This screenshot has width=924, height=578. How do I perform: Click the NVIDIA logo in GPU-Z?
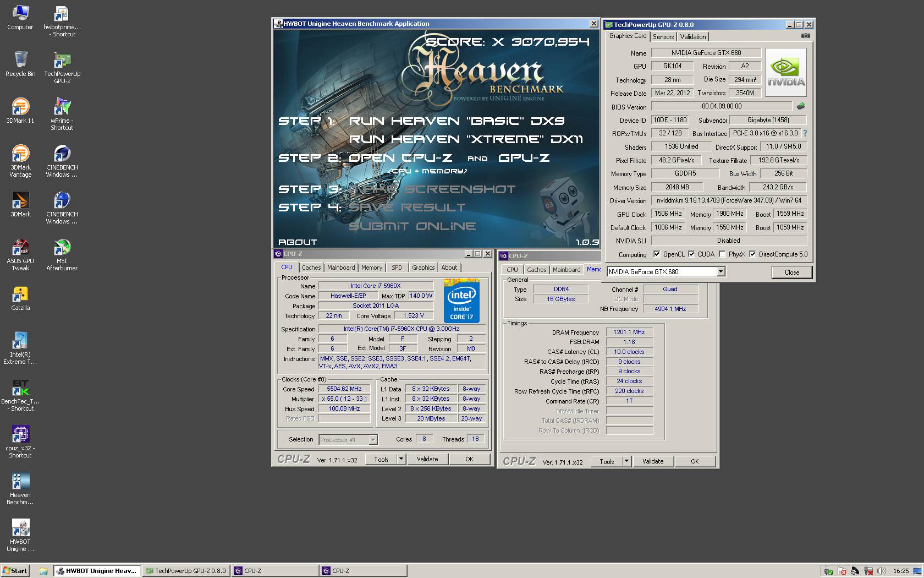(786, 72)
